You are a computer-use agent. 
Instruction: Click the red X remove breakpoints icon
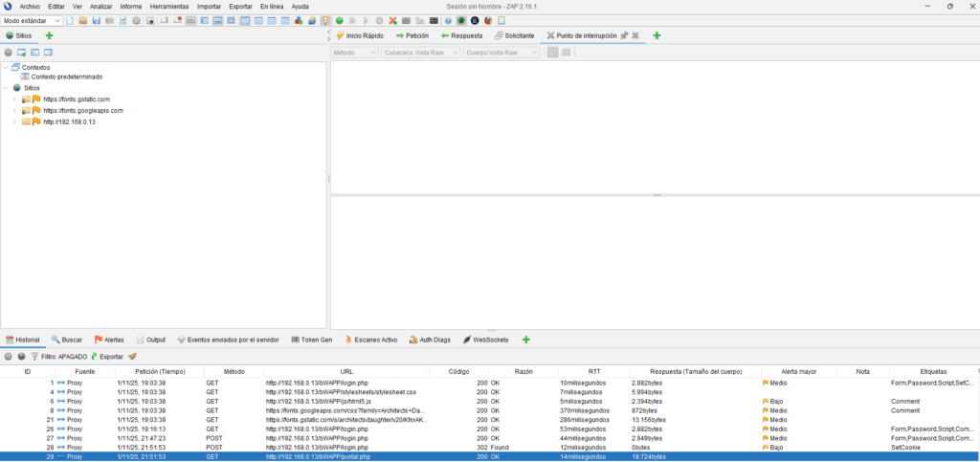(392, 20)
